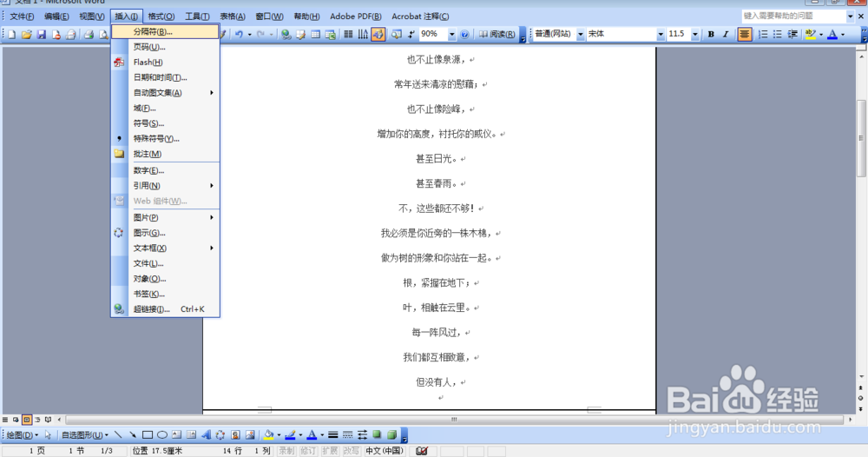The height and width of the screenshot is (457, 868).
Task: Click the numbered list icon
Action: (x=763, y=35)
